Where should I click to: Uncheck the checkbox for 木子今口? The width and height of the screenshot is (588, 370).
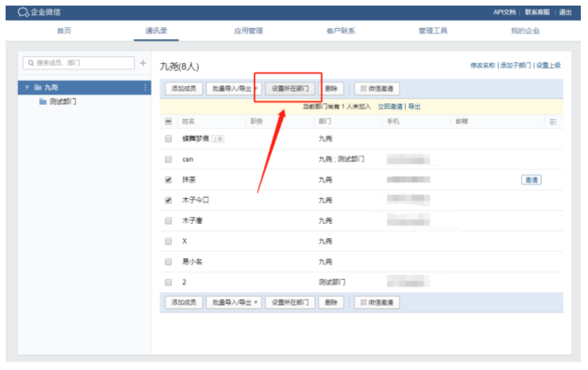point(168,201)
